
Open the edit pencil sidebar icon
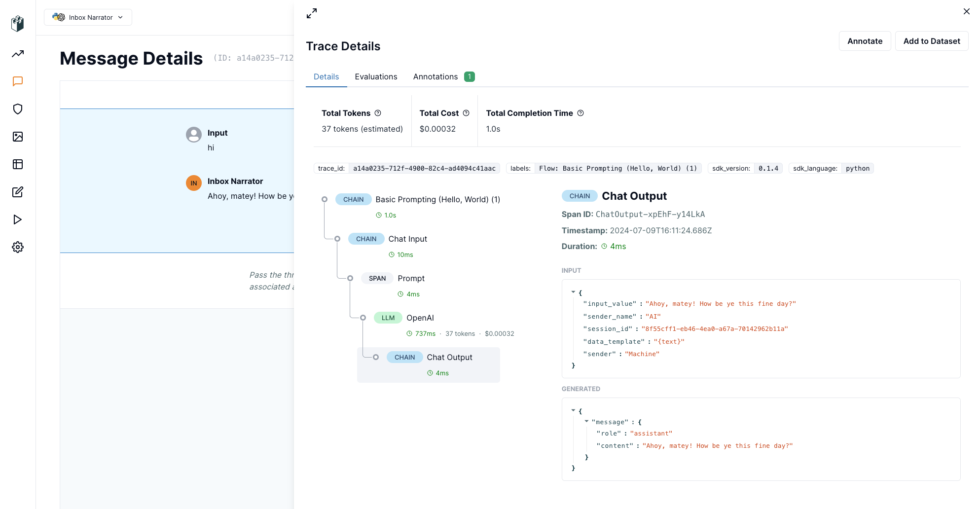(x=18, y=192)
